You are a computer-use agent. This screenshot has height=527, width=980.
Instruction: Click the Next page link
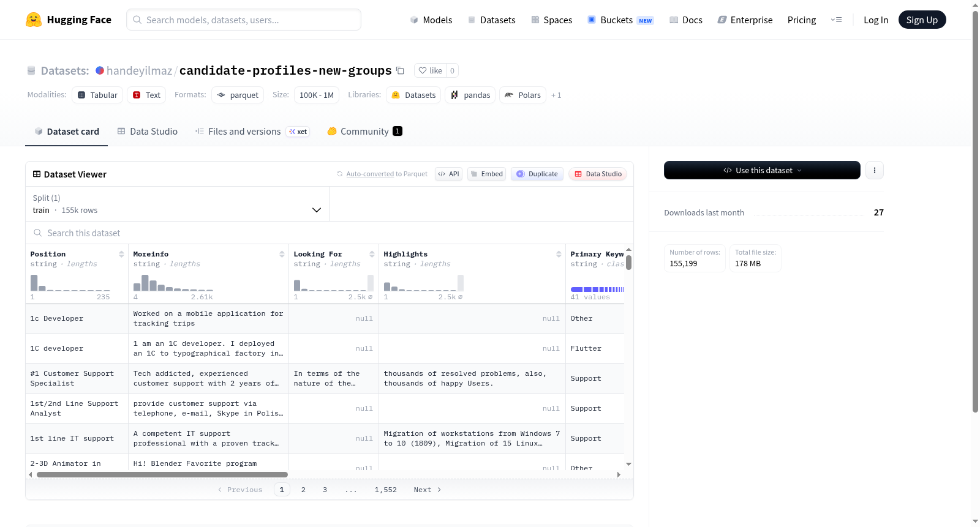(x=427, y=490)
